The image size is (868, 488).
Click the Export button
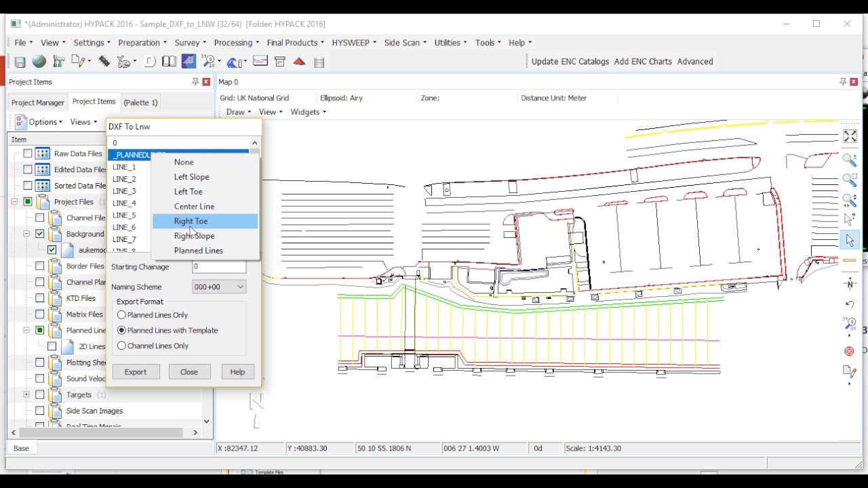[x=135, y=372]
